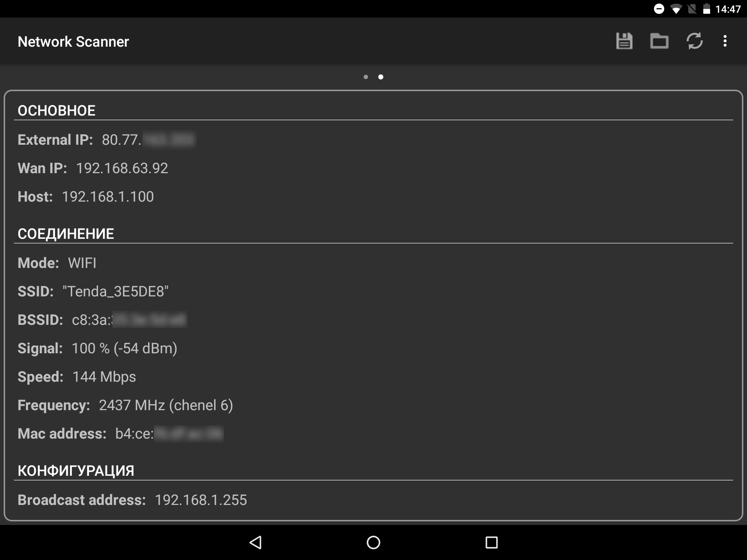The height and width of the screenshot is (560, 747).
Task: Tap the BSSID: label
Action: click(x=40, y=320)
